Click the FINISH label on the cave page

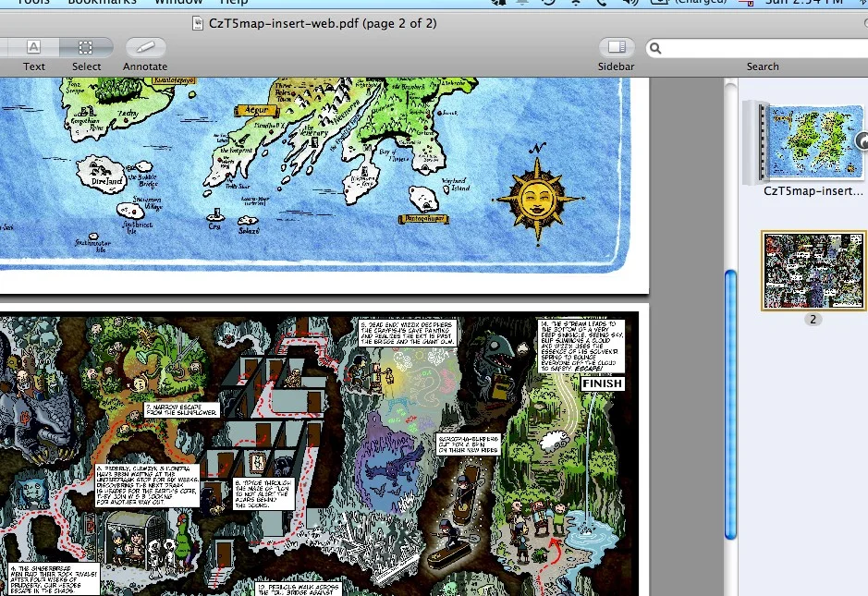[603, 383]
